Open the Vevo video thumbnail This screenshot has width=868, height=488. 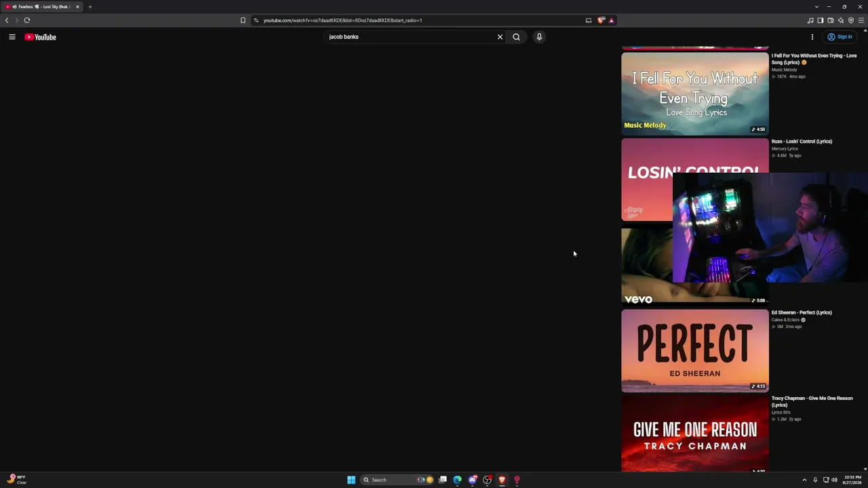647,266
